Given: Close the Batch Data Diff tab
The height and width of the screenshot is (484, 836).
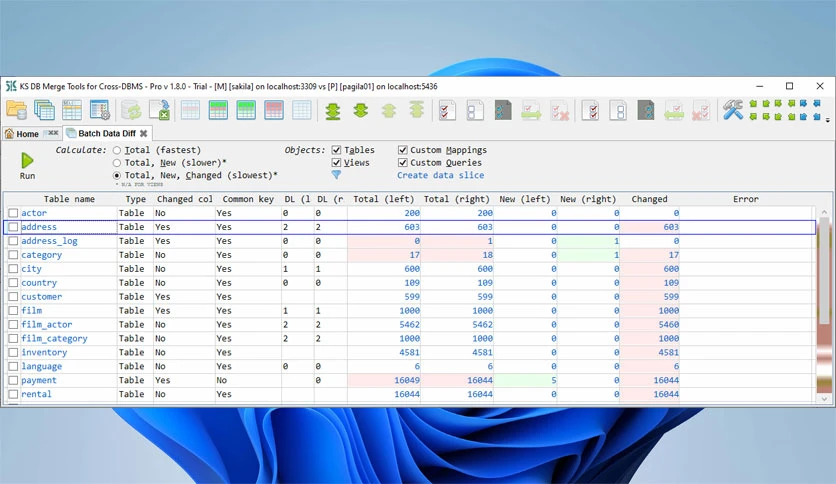Looking at the screenshot, I should (143, 133).
